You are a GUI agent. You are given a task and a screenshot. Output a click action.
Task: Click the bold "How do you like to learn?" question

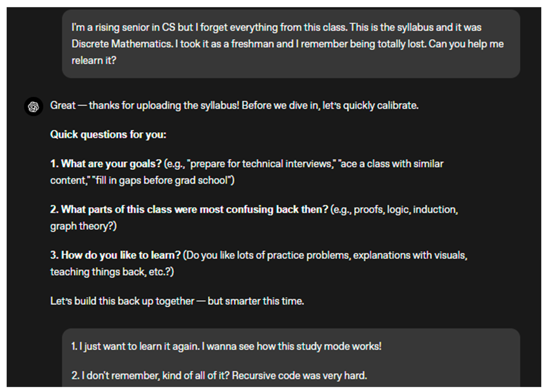tap(120, 255)
